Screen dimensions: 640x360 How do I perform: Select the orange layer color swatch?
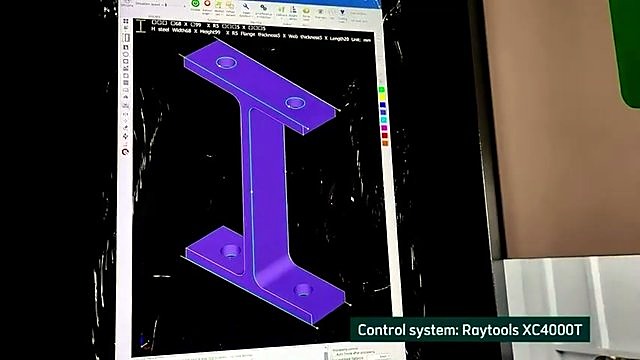click(x=385, y=143)
